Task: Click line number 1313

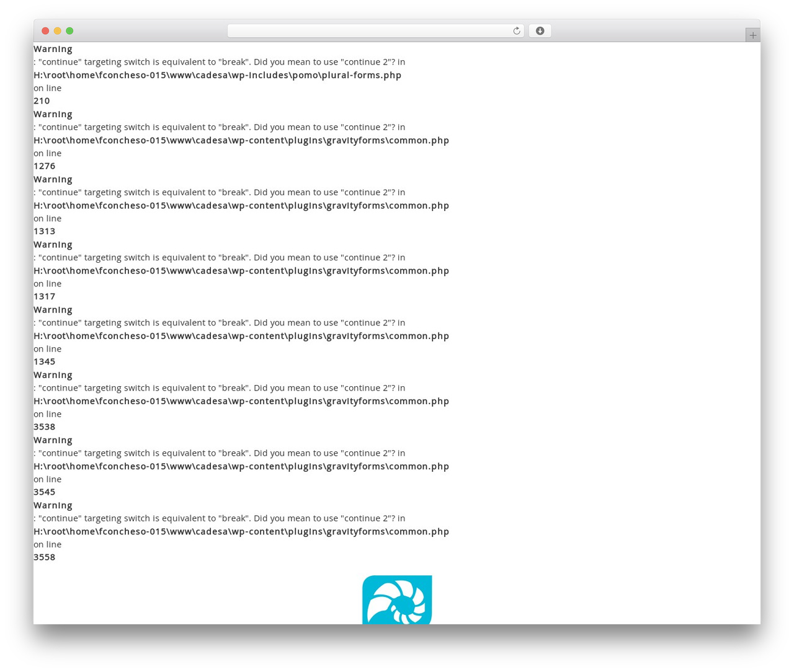Action: click(44, 231)
